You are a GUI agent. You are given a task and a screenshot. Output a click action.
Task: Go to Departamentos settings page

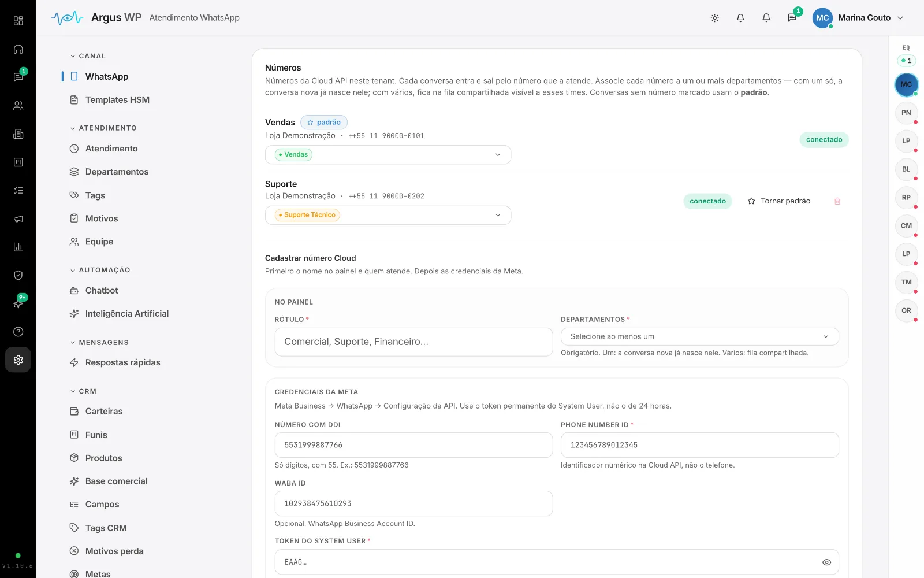tap(117, 172)
